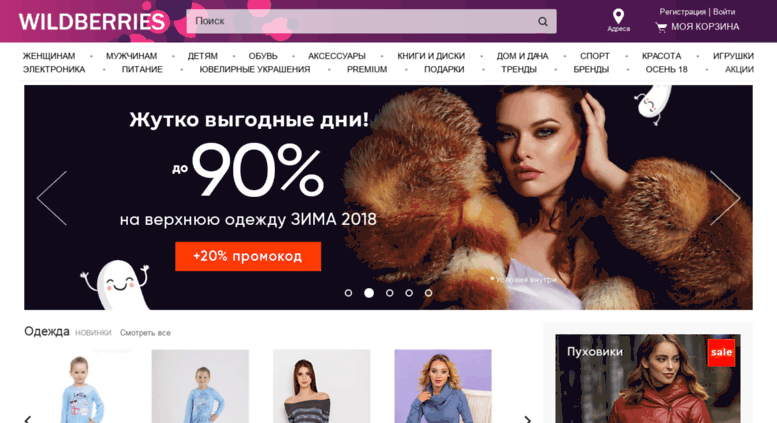Open the shopping cart icon

(661, 28)
